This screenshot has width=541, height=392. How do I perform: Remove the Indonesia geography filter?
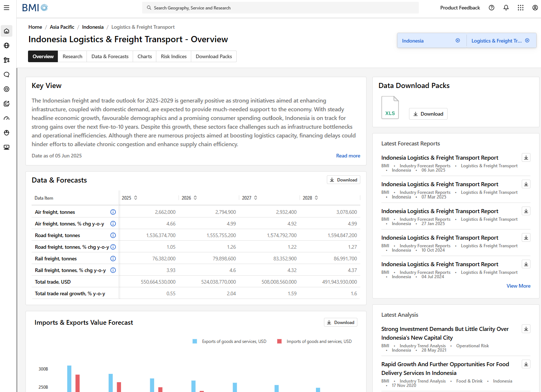tap(458, 41)
